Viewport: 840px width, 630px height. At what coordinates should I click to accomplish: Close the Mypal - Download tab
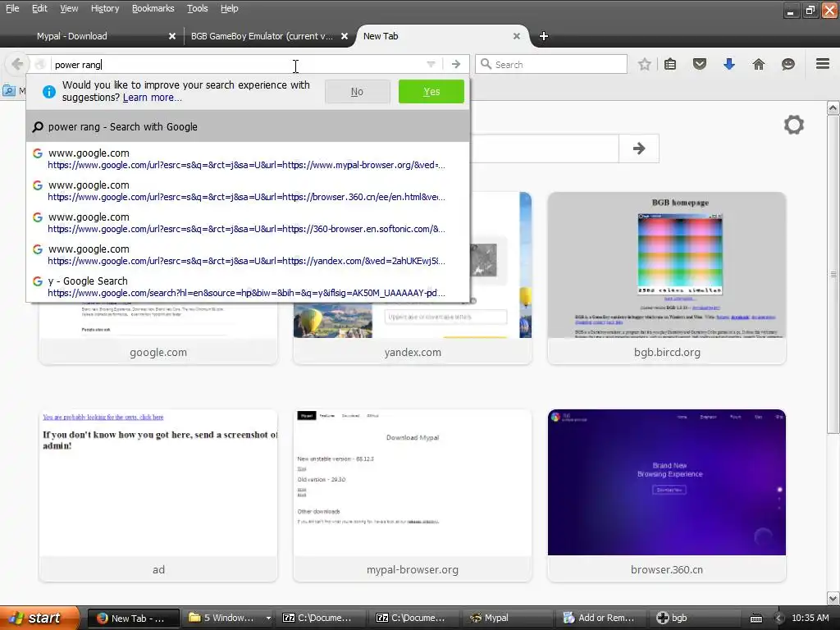(172, 36)
